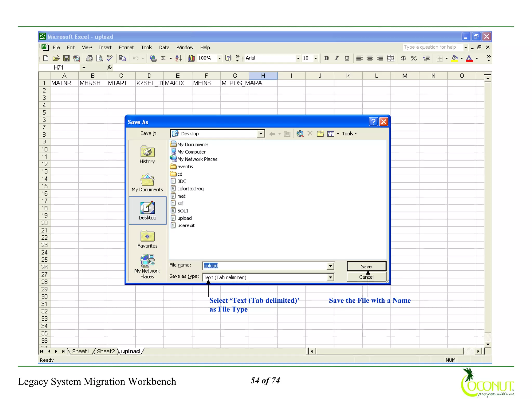Align text right

380,58
